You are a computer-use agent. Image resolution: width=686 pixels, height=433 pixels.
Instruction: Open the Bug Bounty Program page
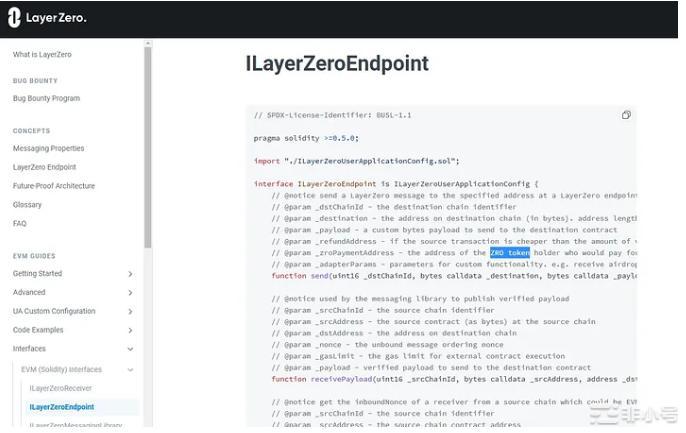click(x=46, y=98)
